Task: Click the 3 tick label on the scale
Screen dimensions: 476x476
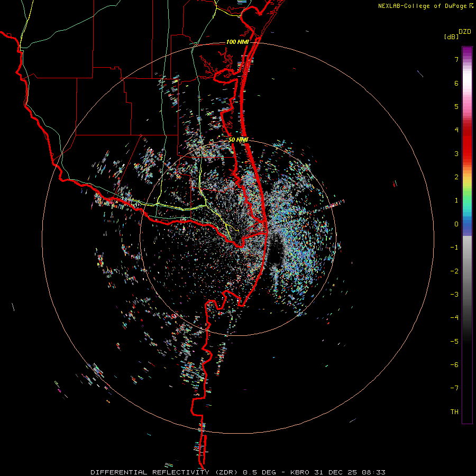Action: (456, 153)
